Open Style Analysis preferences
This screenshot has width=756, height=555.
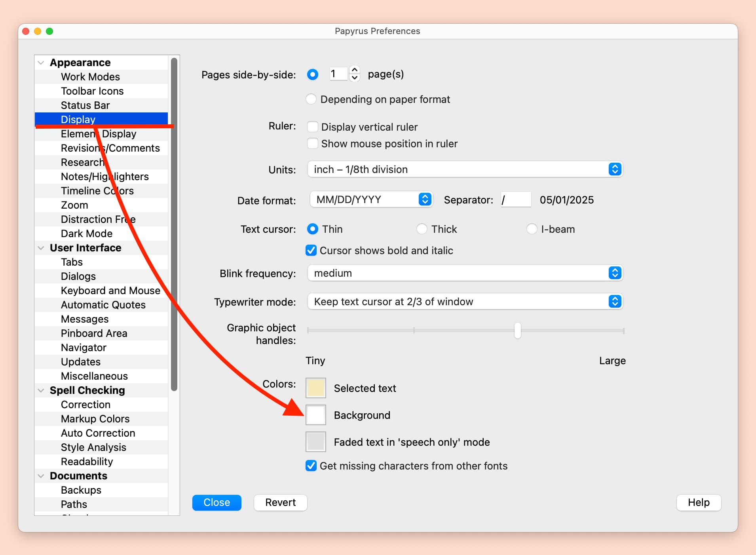coord(101,447)
